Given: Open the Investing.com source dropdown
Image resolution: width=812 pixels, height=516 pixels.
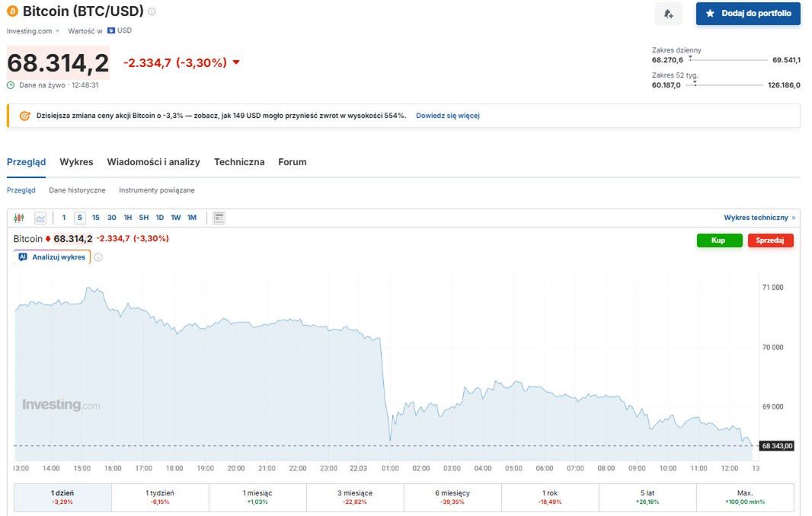Looking at the screenshot, I should pos(31,30).
